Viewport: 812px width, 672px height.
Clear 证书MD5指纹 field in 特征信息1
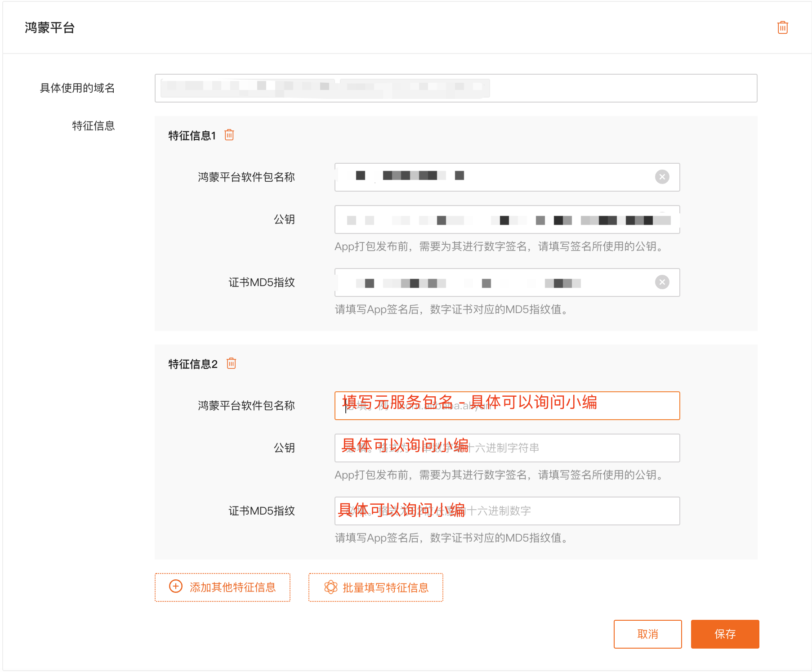(x=662, y=282)
